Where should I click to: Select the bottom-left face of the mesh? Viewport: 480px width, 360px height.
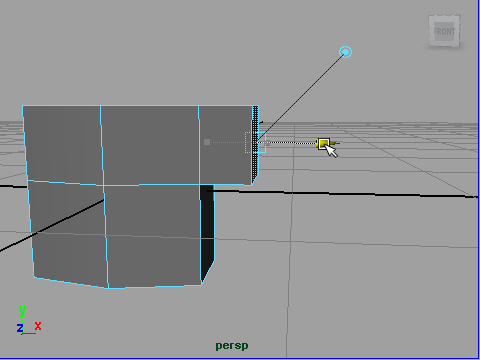(68, 233)
